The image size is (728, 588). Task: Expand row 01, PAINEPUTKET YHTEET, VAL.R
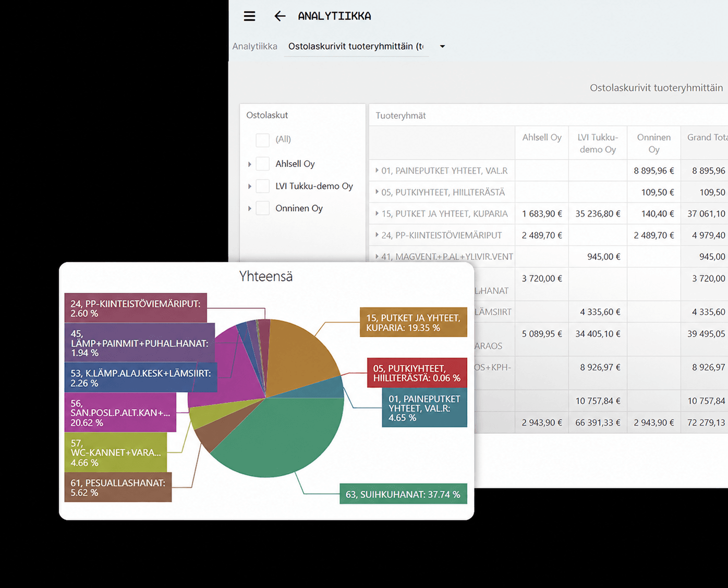[x=377, y=170]
